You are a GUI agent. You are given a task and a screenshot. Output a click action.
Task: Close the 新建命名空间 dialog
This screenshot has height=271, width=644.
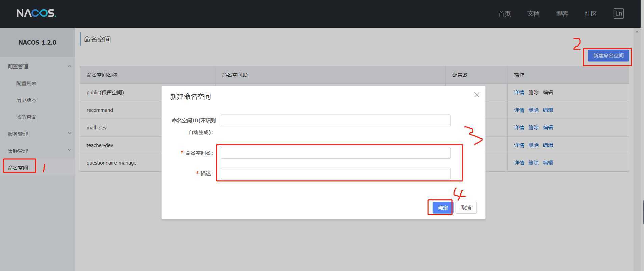click(x=476, y=95)
